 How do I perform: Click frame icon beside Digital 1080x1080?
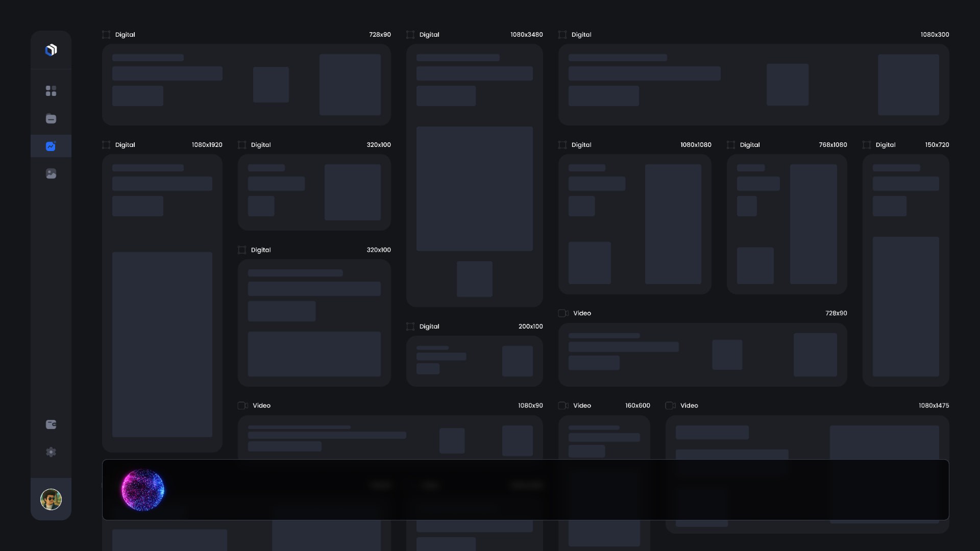coord(562,145)
